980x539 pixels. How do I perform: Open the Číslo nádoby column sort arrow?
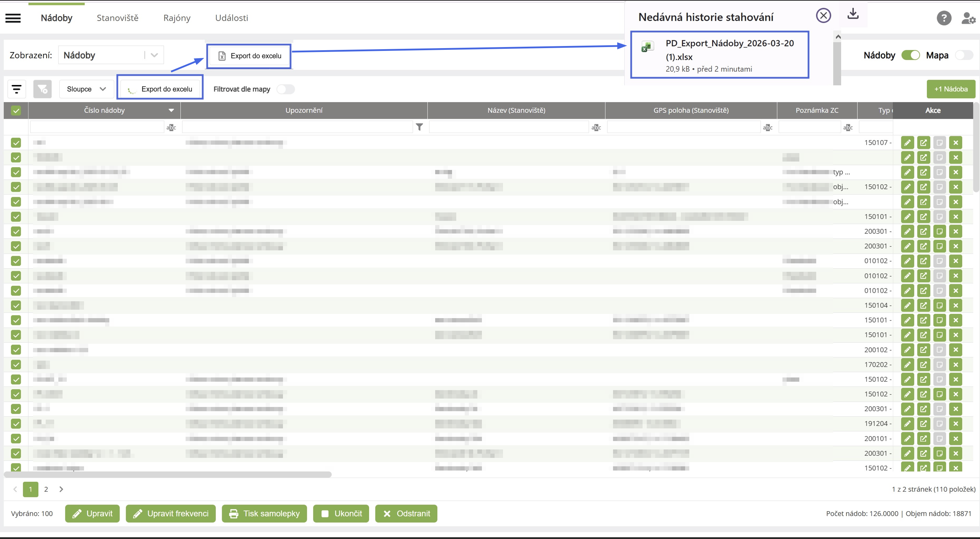171,111
